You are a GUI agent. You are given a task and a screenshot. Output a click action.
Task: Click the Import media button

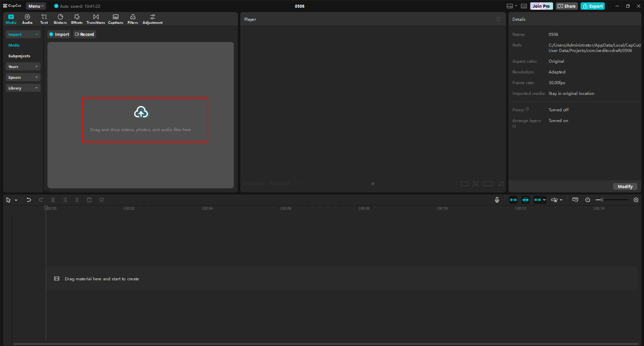click(x=59, y=34)
